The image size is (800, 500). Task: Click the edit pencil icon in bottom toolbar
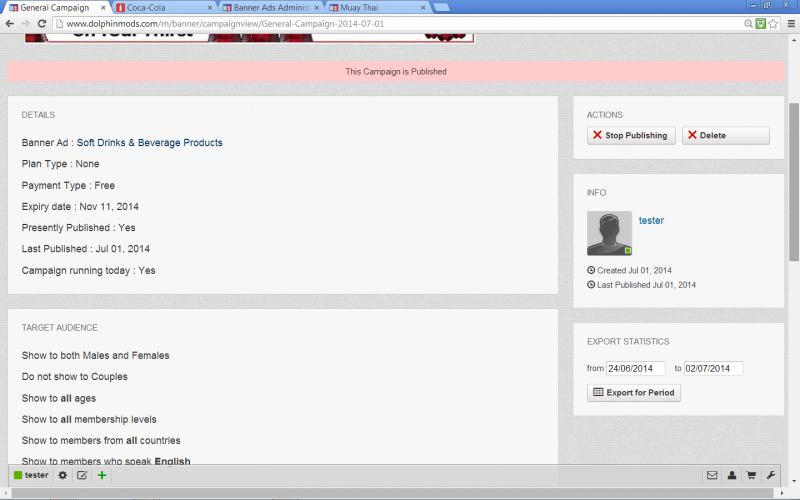tap(82, 475)
